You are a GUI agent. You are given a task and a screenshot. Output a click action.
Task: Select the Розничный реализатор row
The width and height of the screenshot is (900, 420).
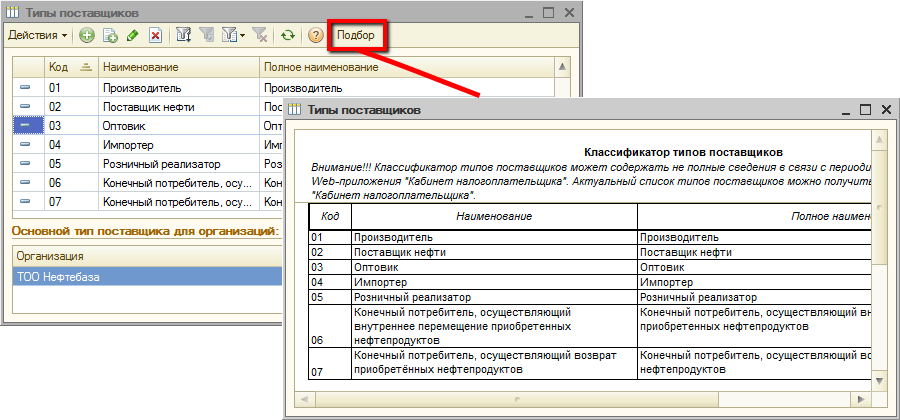click(x=160, y=164)
